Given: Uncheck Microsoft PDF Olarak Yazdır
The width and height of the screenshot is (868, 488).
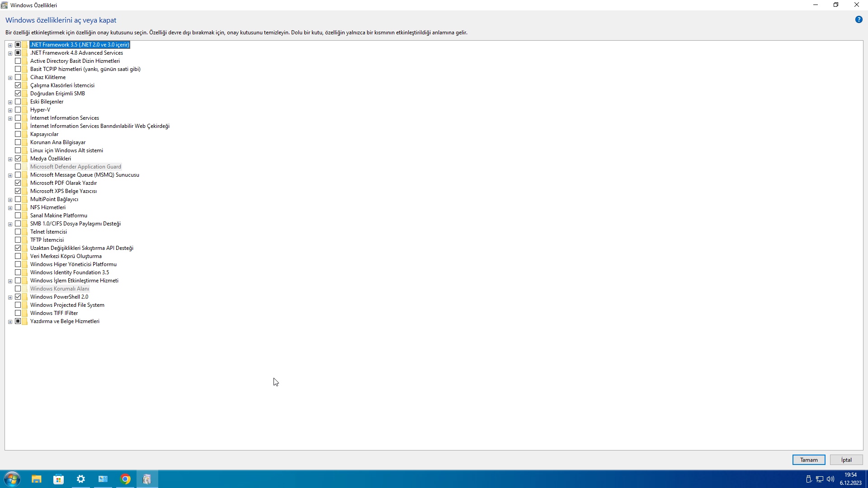Looking at the screenshot, I should [18, 183].
